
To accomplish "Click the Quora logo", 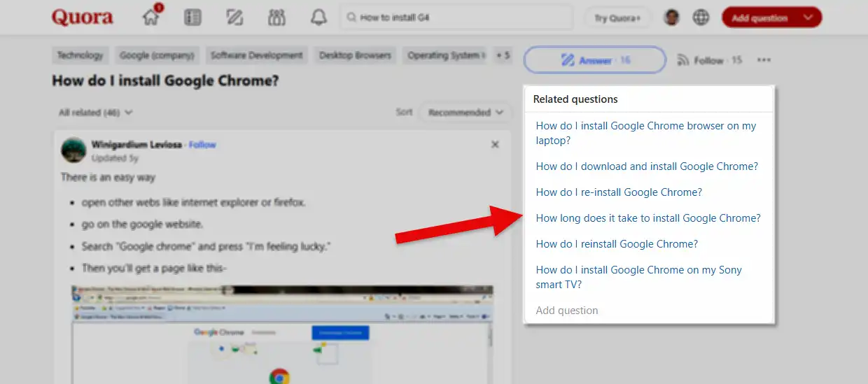I will click(x=82, y=17).
